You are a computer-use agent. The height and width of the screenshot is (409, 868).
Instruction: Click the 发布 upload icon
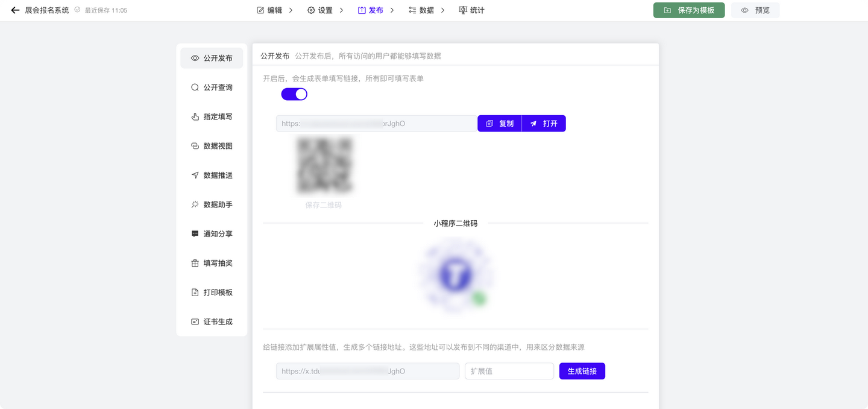(362, 10)
